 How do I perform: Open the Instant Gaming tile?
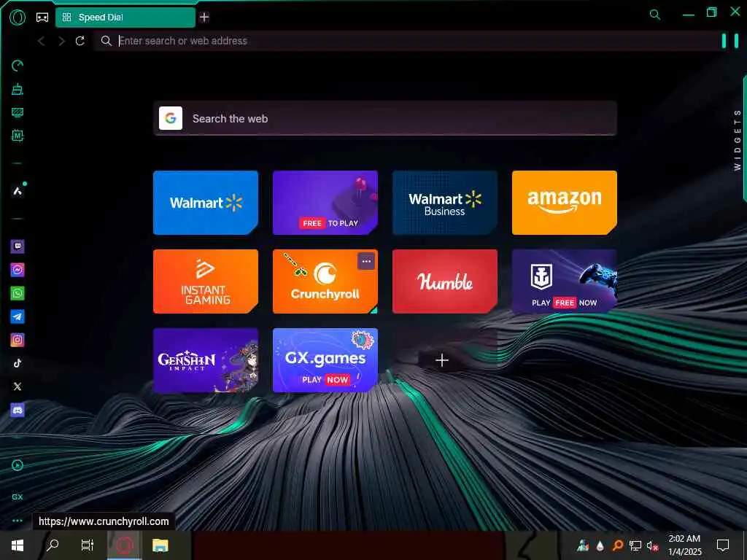(x=206, y=281)
